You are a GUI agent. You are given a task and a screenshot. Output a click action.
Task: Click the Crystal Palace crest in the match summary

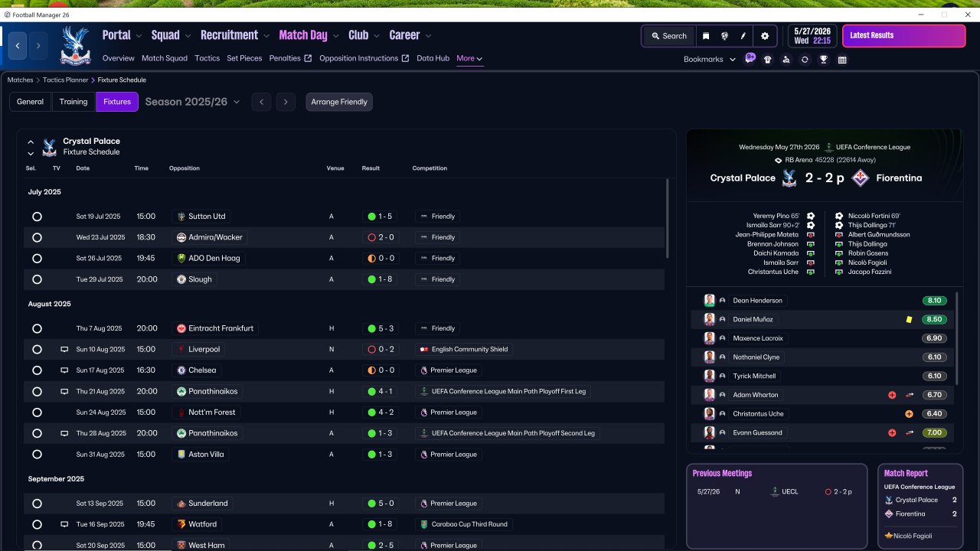(x=789, y=178)
